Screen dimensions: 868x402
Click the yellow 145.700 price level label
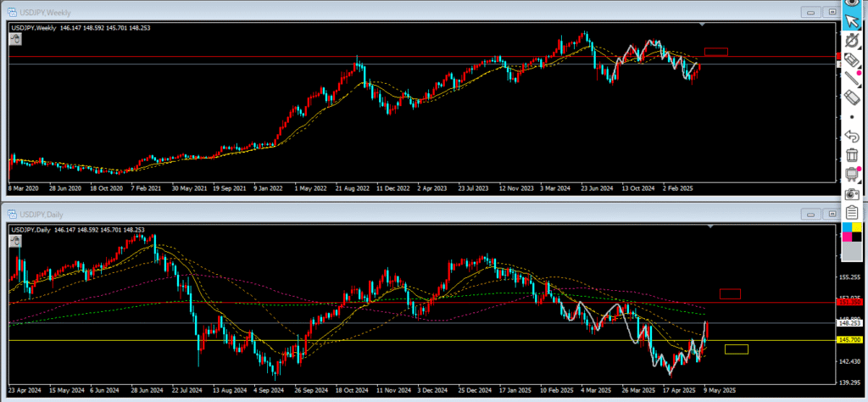849,340
